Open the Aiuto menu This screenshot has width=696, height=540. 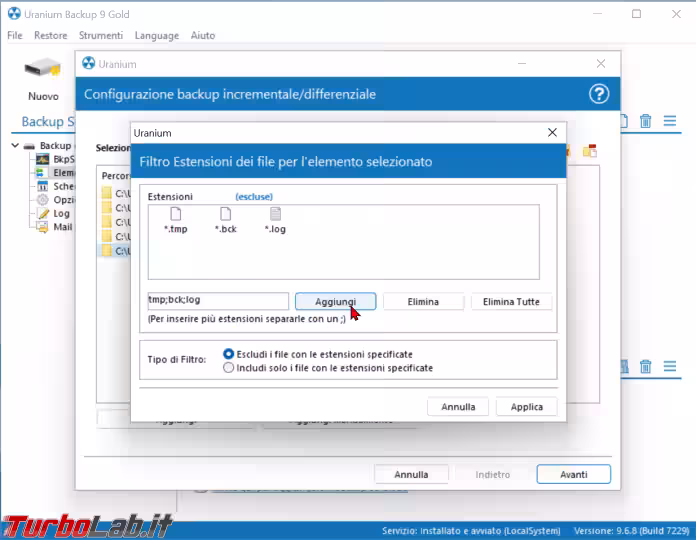(x=203, y=35)
